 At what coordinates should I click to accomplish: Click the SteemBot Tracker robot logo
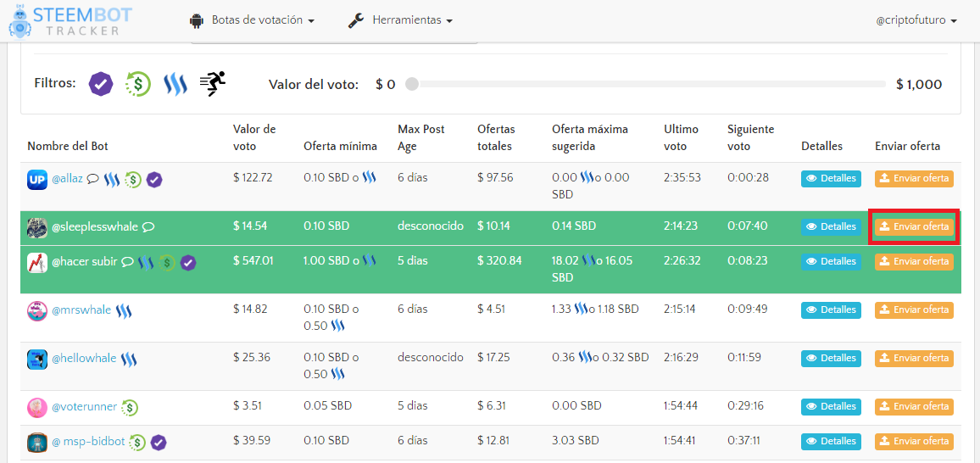click(x=19, y=21)
